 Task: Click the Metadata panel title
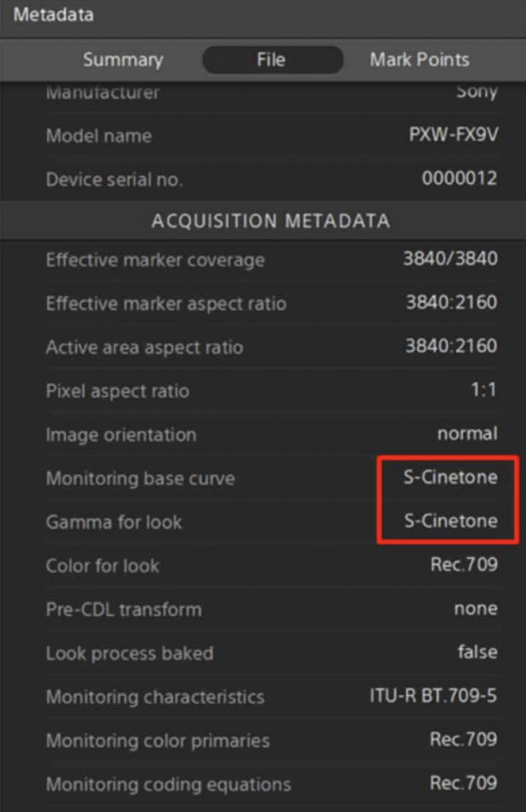[53, 14]
